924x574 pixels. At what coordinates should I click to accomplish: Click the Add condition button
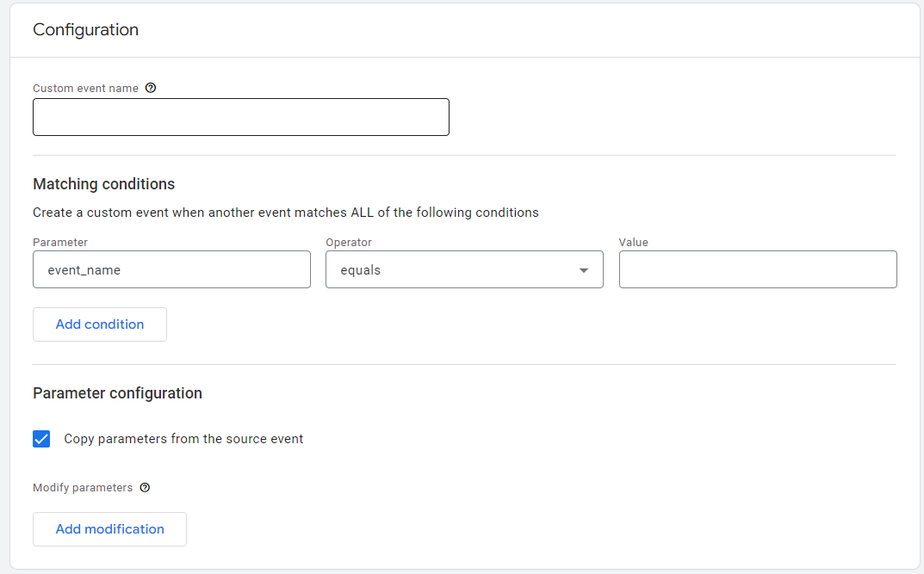tap(100, 324)
